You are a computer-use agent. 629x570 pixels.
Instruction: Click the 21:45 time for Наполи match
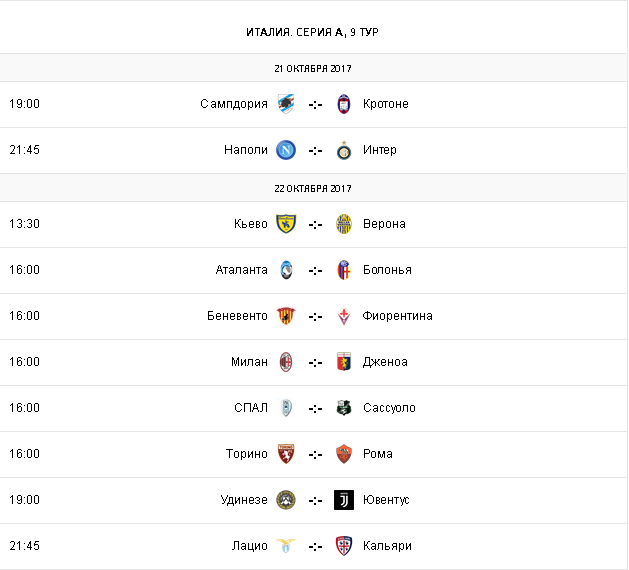[24, 150]
